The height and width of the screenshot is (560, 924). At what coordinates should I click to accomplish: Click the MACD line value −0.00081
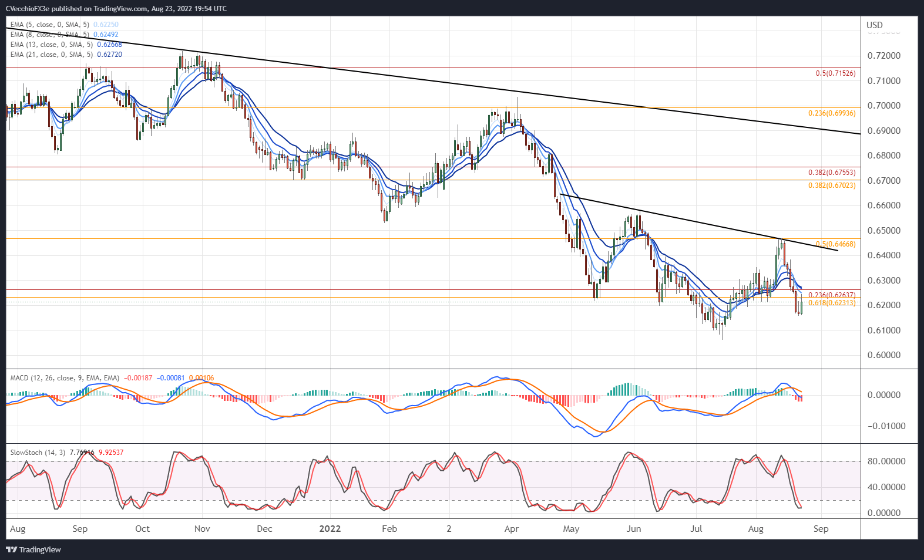[x=171, y=378]
